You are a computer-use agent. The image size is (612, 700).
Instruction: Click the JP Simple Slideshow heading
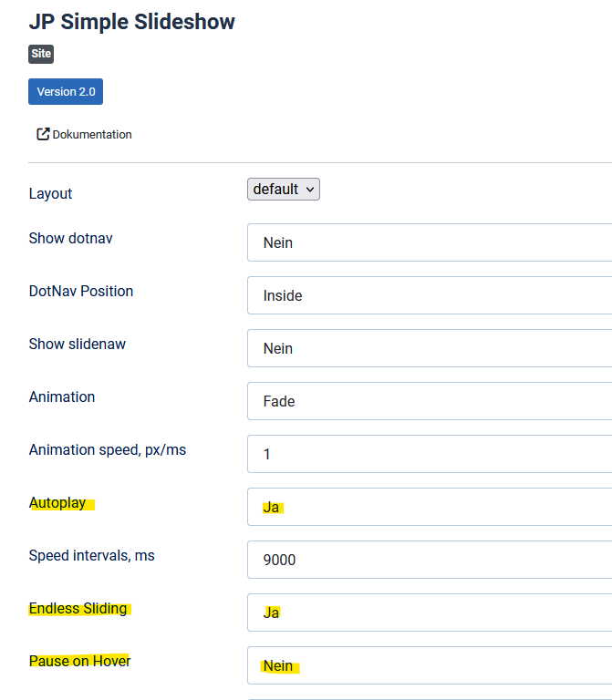pos(132,22)
